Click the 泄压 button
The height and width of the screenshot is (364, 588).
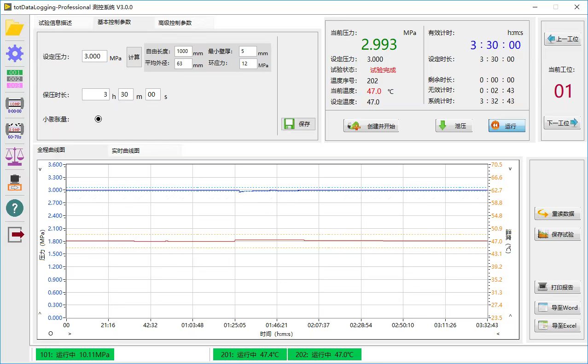(454, 126)
